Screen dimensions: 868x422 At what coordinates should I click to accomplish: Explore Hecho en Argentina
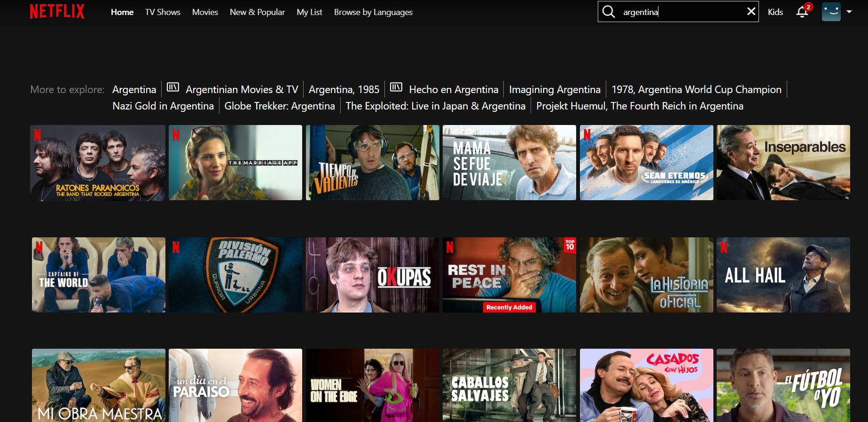[454, 89]
